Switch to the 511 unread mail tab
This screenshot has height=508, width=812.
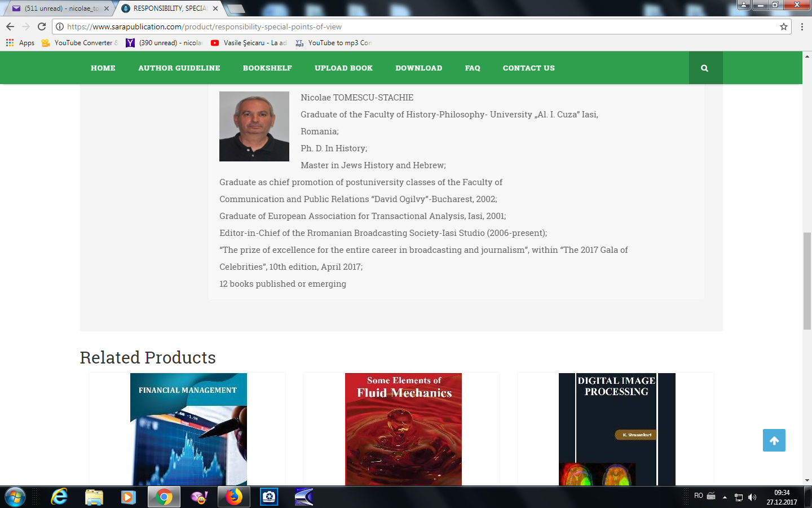tap(59, 8)
